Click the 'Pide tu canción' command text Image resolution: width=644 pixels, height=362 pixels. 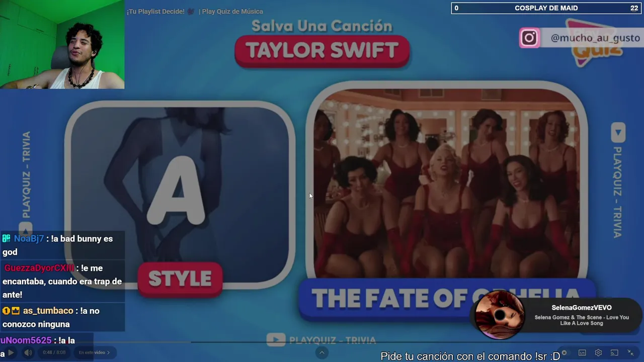coord(470,356)
